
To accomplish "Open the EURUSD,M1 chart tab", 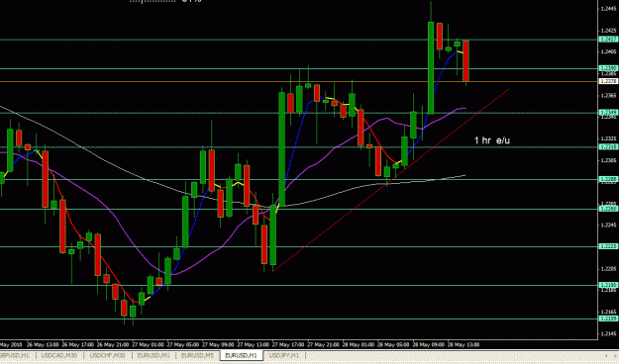I will coord(154,356).
